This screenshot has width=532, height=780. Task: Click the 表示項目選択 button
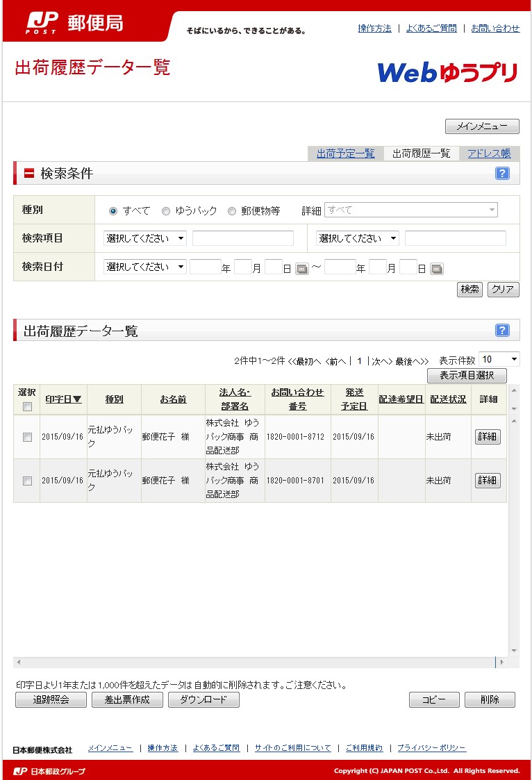point(467,375)
